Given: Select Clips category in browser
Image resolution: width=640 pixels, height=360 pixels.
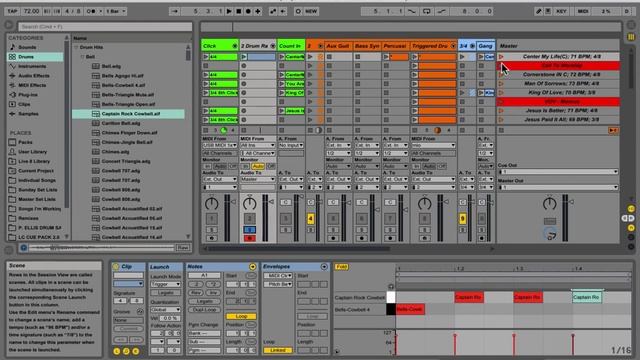Looking at the screenshot, I should click(24, 104).
